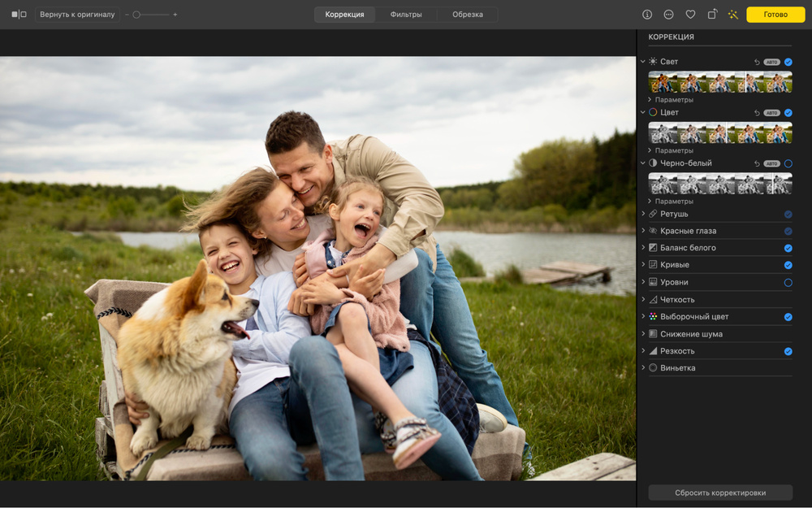Switch to the Фильтры tab
Image resolution: width=812 pixels, height=508 pixels.
tap(405, 15)
